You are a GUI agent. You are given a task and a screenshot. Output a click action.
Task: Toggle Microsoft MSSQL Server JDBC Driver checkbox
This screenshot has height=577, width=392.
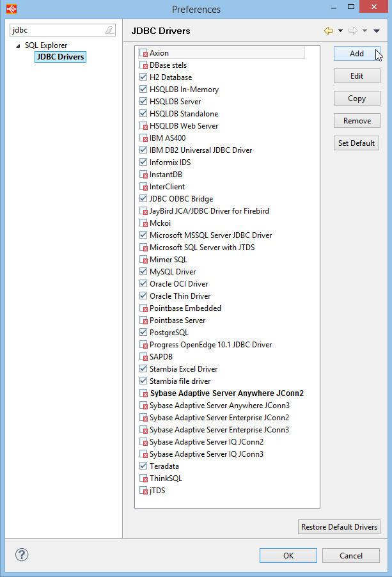click(x=143, y=235)
